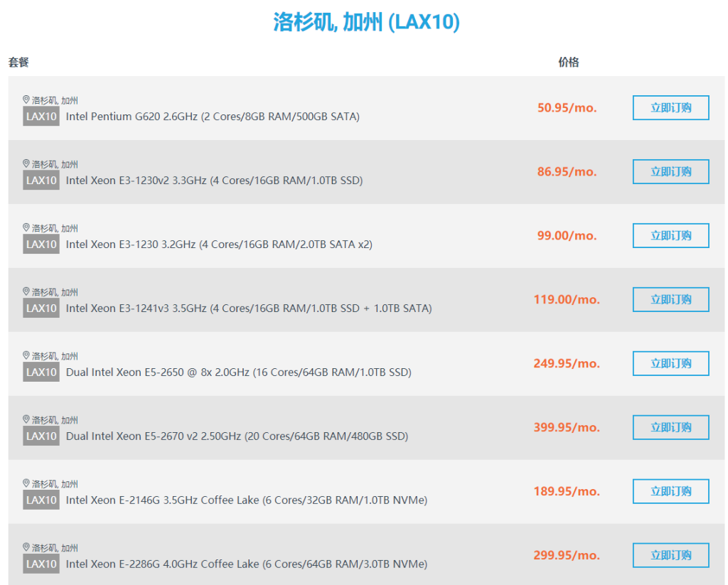Image resolution: width=728 pixels, height=585 pixels.
Task: Order the Dual Xeon E5-2650 249.95/mo. server
Action: coord(670,364)
